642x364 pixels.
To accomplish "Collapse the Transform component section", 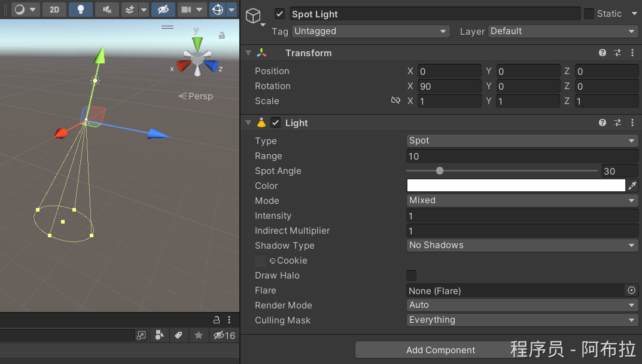I will click(x=248, y=53).
